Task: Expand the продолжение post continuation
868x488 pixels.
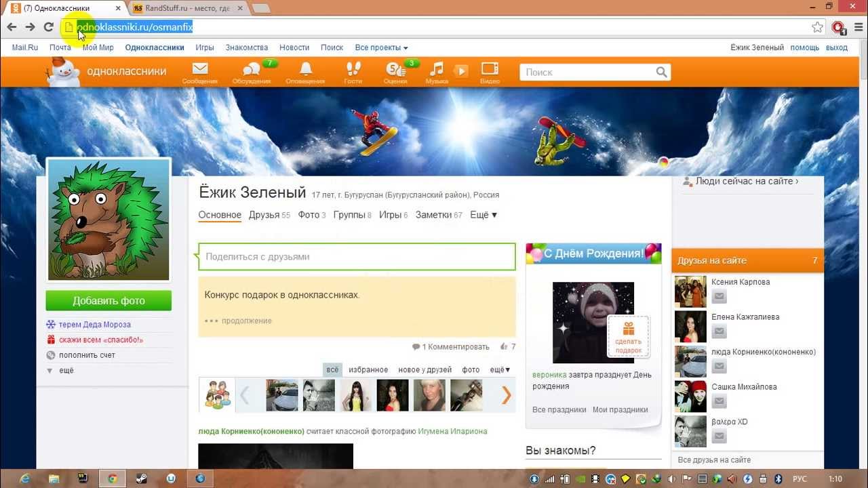Action: (x=239, y=321)
